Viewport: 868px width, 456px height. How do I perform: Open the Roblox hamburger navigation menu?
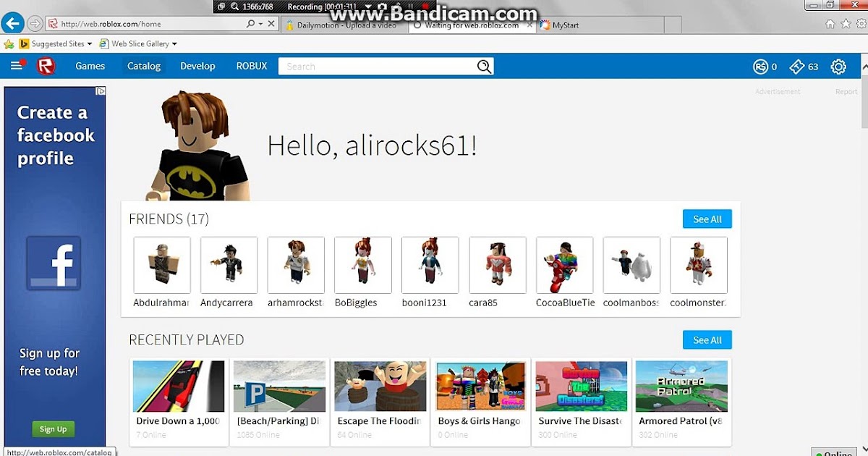tap(17, 66)
